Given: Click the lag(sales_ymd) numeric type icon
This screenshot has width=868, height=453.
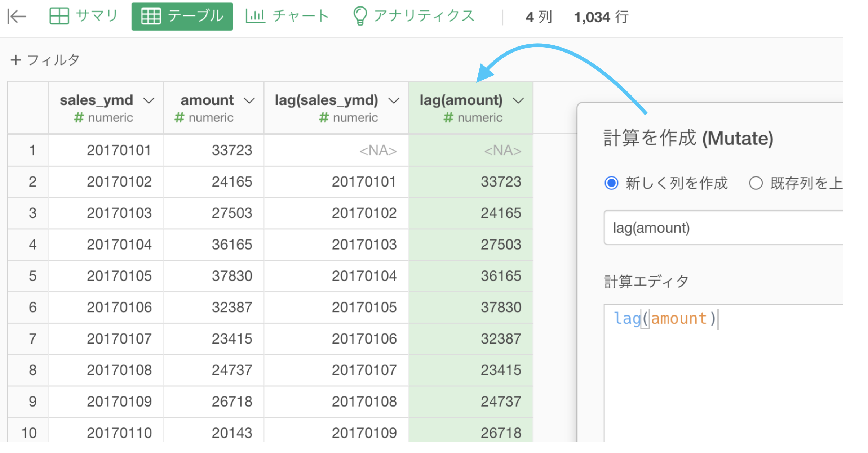Looking at the screenshot, I should pos(324,118).
